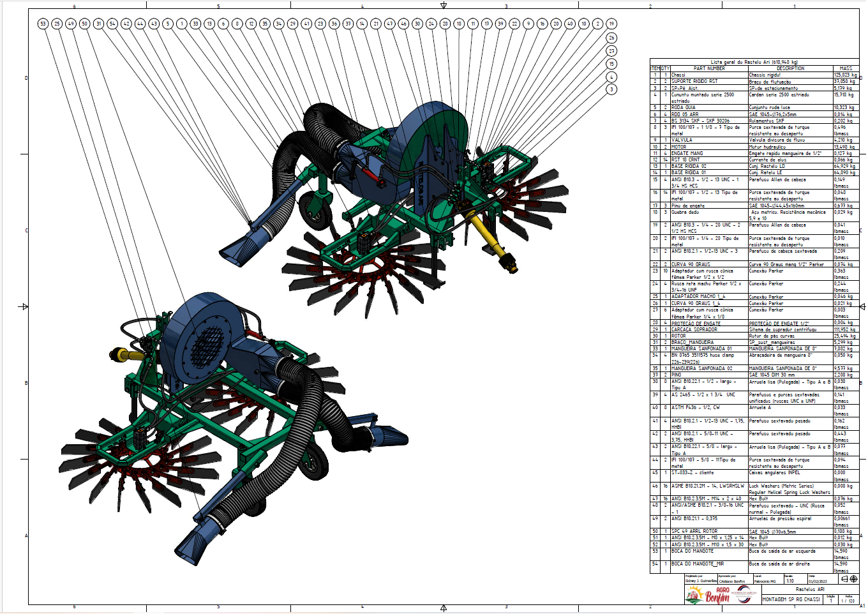Click balloon callout number 33
This screenshot has width=868, height=614.
point(195,24)
